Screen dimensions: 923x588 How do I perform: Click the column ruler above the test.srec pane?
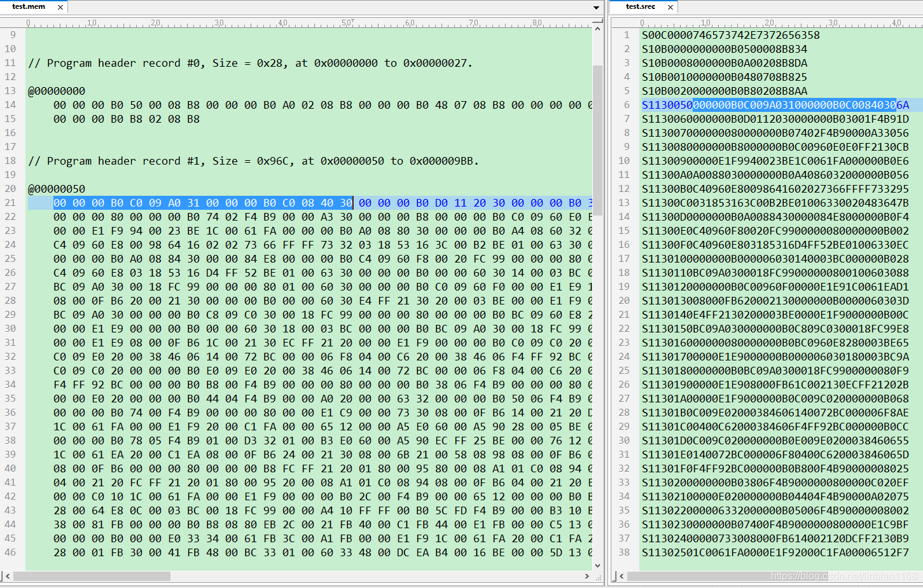(x=767, y=23)
